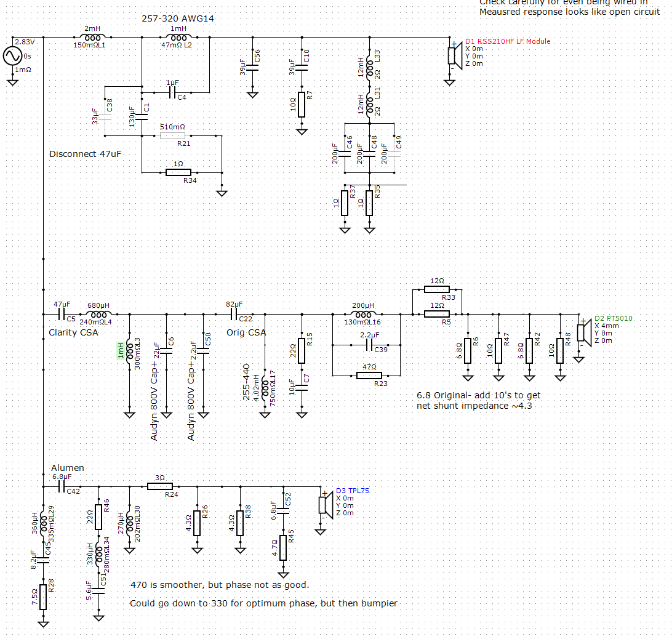
Task: Select the 4.02mH inductor L17
Action: tap(265, 388)
